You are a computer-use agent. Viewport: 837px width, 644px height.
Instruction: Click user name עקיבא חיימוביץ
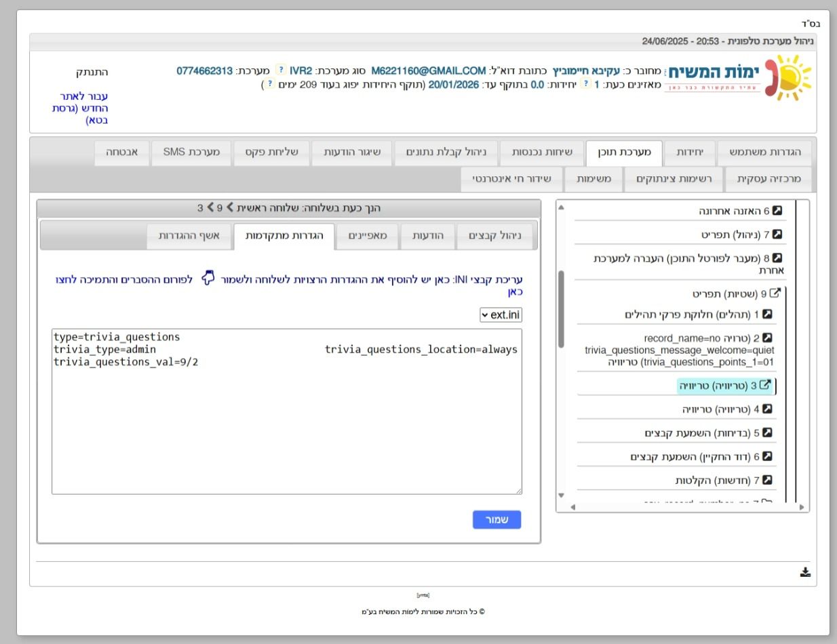[x=586, y=71]
